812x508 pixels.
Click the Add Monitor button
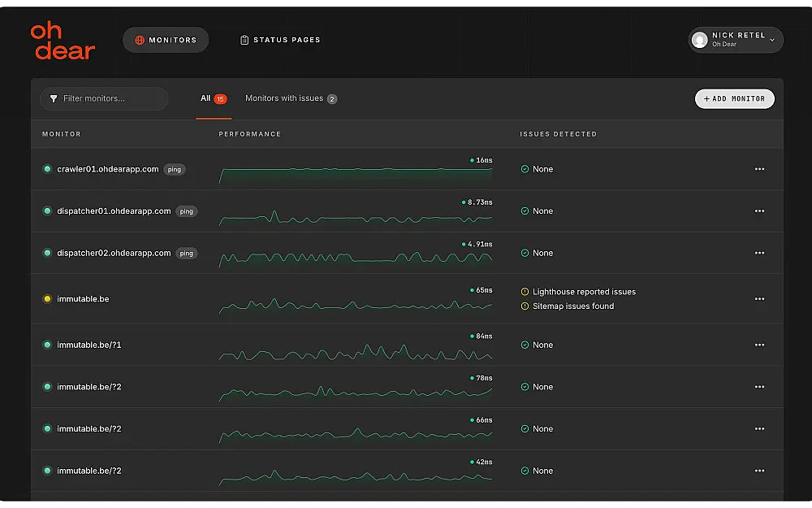tap(734, 99)
